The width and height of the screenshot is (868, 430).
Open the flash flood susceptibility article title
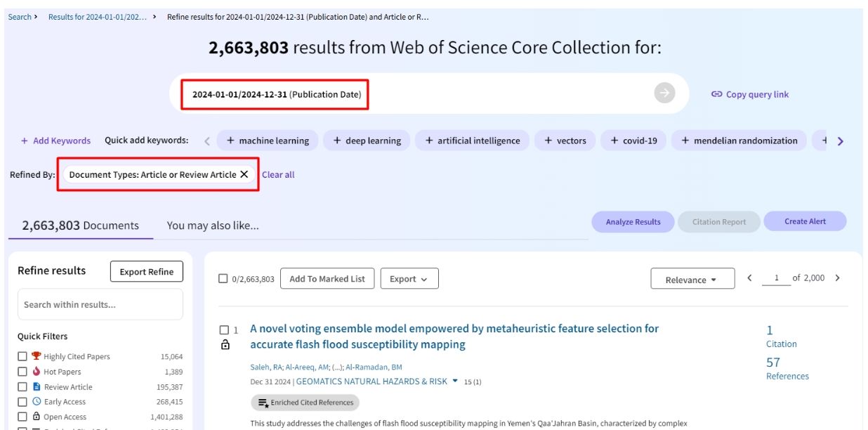[x=454, y=337]
